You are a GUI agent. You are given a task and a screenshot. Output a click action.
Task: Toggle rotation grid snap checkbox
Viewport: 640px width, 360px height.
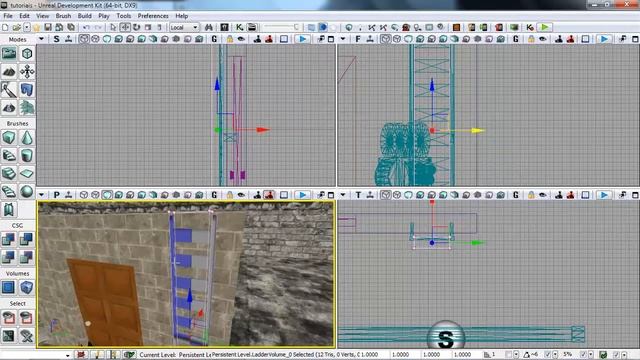tap(548, 355)
